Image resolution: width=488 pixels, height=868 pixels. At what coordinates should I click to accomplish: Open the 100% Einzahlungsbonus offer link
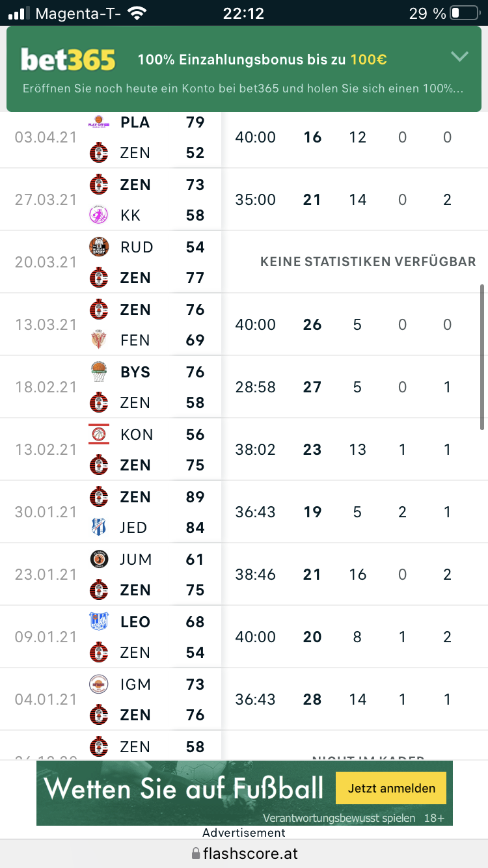(262, 60)
